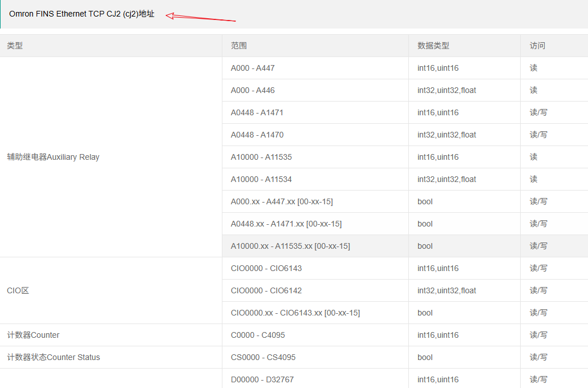The height and width of the screenshot is (388, 588).
Task: Click '读/写' in the CS0000 - CS4095 row
Action: (538, 357)
